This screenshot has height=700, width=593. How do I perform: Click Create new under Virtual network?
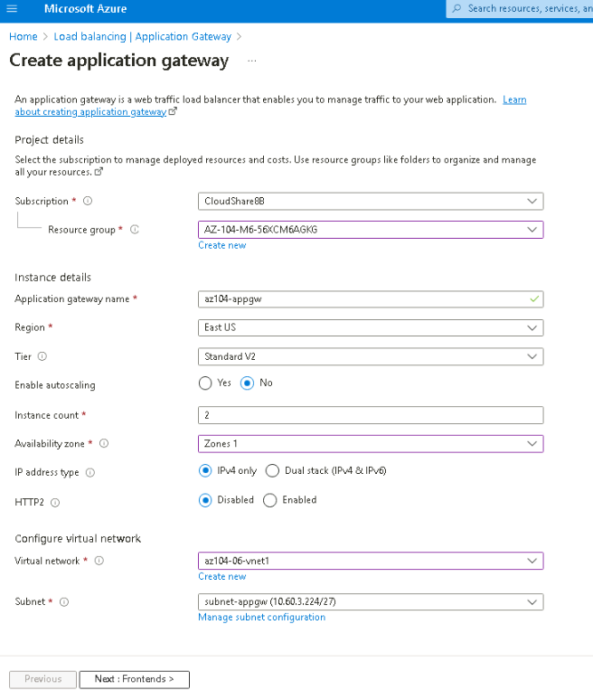pos(222,576)
